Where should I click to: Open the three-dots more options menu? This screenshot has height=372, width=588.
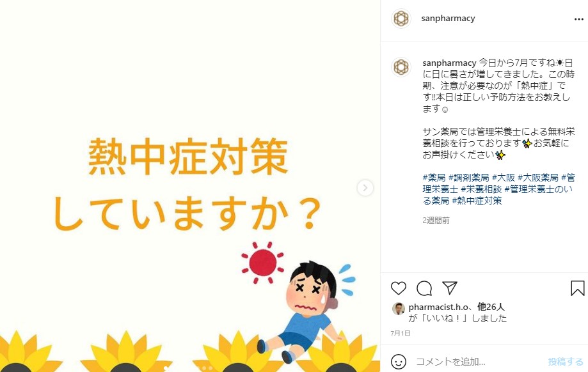579,19
